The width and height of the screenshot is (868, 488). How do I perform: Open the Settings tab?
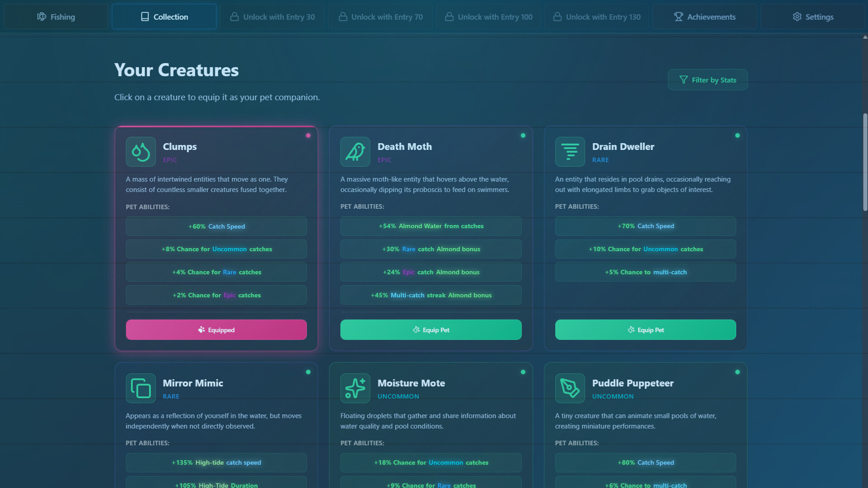812,17
